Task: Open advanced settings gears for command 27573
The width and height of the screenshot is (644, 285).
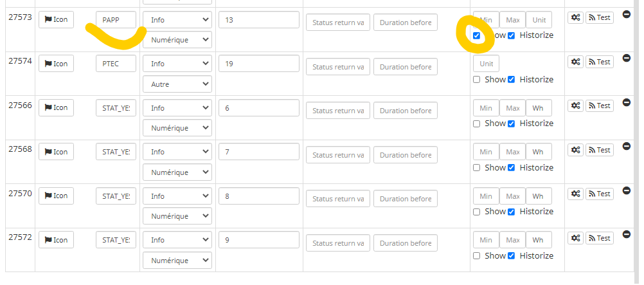Action: coord(575,17)
